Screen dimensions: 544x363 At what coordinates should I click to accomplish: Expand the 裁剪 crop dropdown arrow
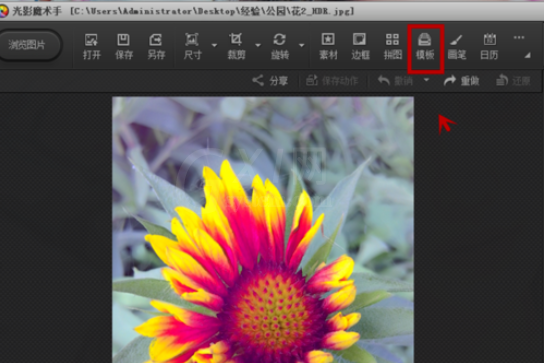258,45
